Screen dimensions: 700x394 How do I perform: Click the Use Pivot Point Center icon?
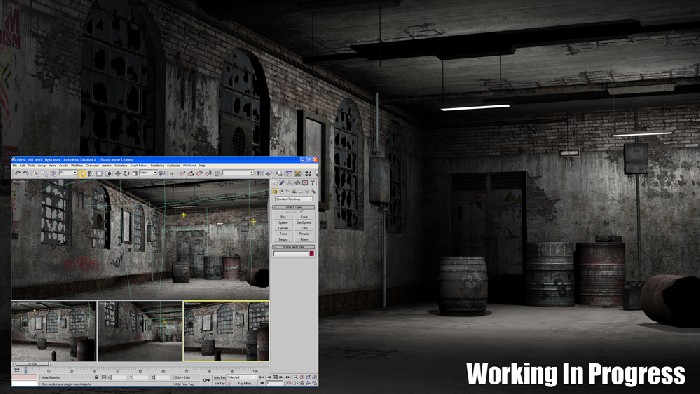tap(162, 173)
